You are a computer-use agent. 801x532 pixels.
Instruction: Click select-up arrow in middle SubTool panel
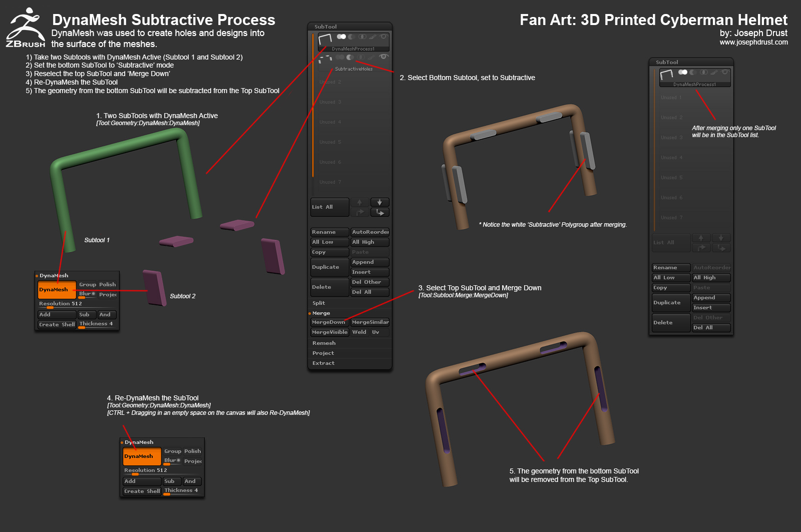tap(359, 202)
